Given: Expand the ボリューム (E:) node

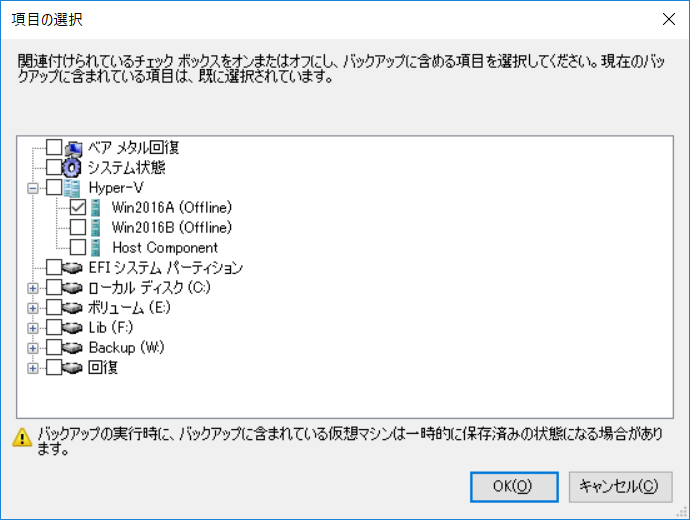Looking at the screenshot, I should coord(33,308).
